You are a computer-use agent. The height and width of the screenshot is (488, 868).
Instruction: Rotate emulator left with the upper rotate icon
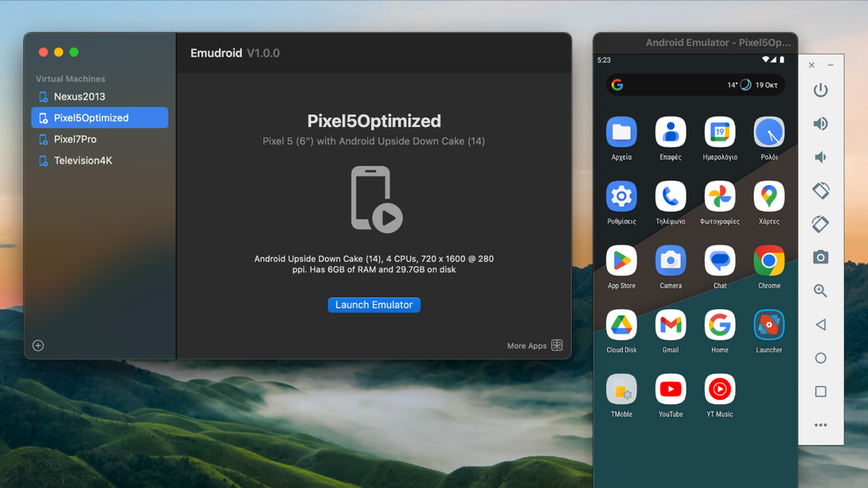tap(820, 190)
